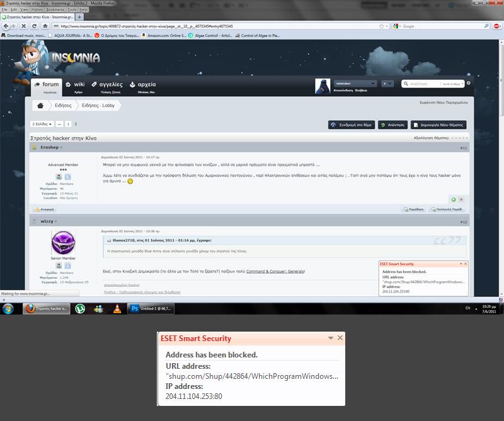Upvote Erashep's post with the green plus
This screenshot has height=421, width=504.
454,199
